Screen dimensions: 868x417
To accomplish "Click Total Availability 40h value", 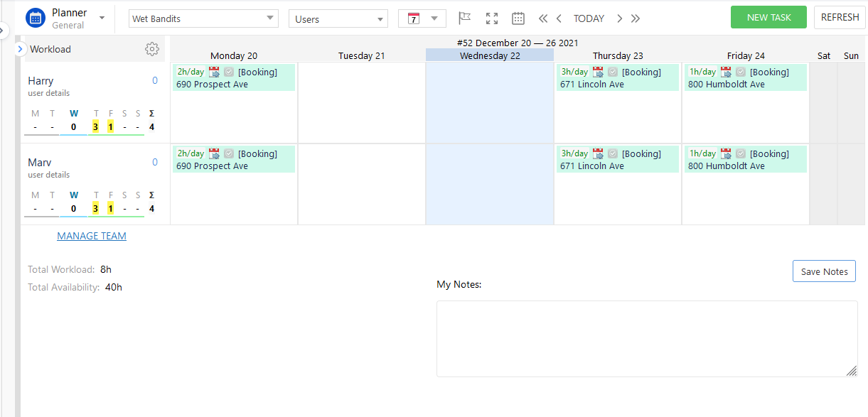I will pos(114,288).
